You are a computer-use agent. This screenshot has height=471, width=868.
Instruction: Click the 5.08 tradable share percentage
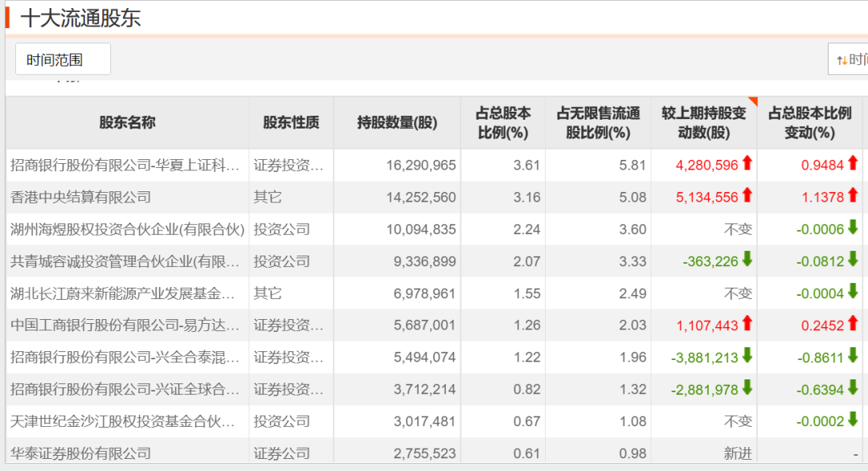pyautogui.click(x=633, y=197)
